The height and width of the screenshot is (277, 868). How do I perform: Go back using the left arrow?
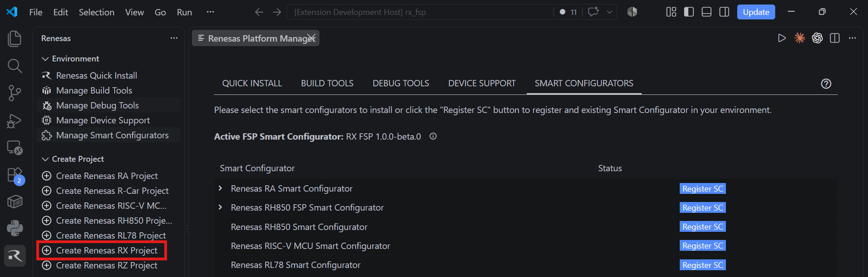tap(259, 12)
